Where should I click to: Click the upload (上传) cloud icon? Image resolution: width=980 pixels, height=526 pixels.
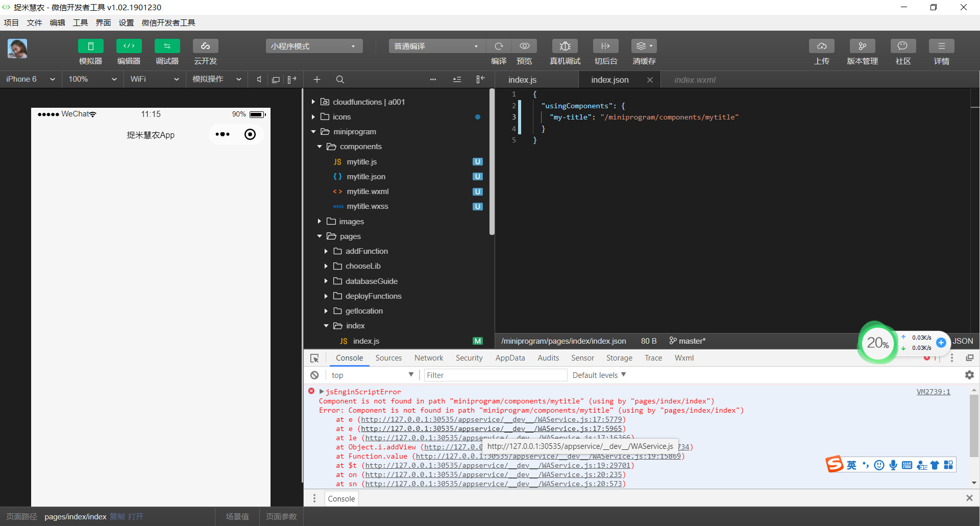click(822, 46)
